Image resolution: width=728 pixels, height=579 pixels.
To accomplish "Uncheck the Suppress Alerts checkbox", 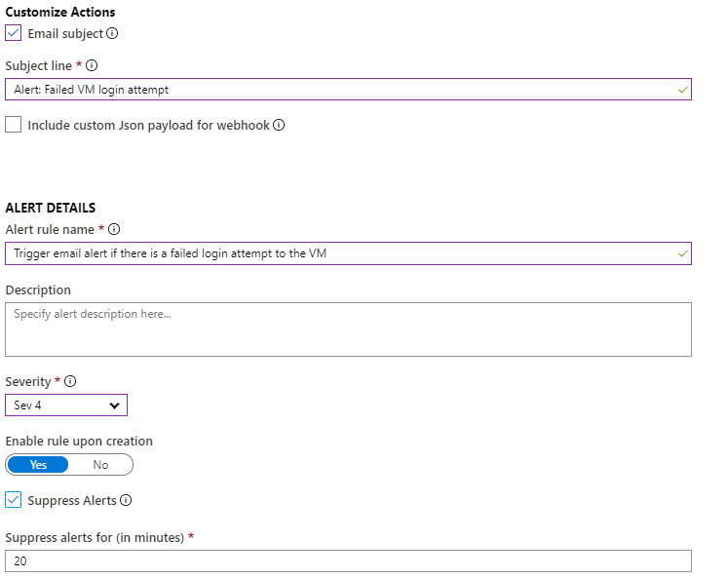I will tap(14, 500).
